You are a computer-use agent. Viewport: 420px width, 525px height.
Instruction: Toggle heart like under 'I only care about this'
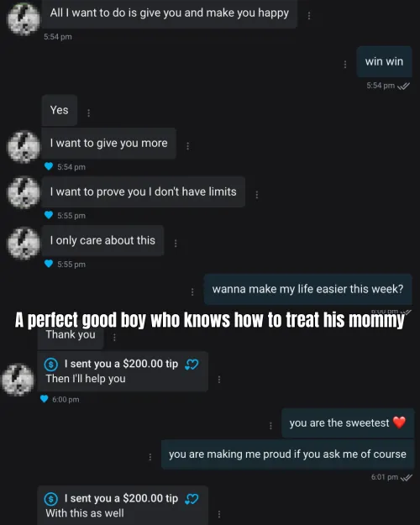click(x=49, y=264)
